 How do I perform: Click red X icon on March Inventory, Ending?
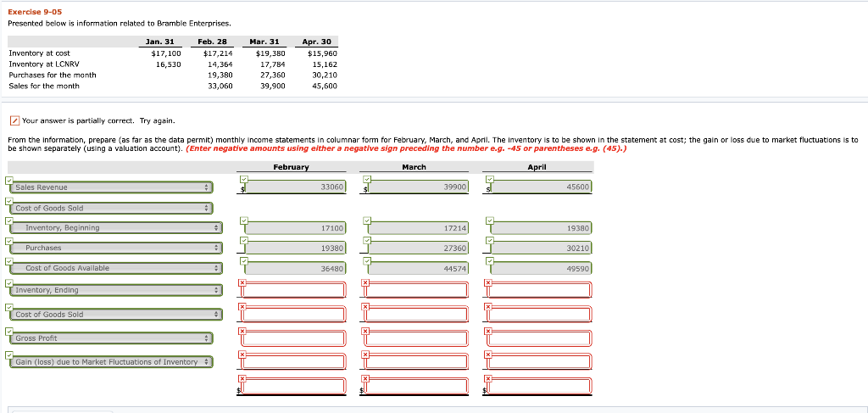tap(364, 283)
